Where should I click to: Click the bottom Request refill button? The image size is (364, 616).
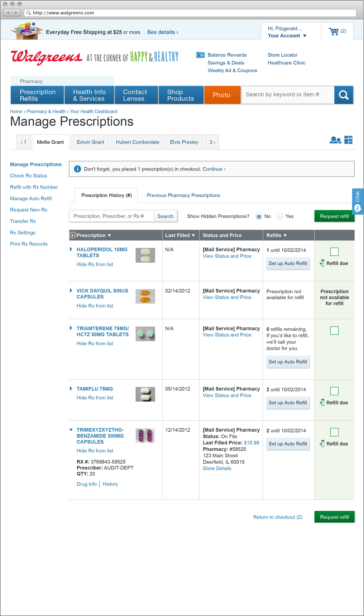[334, 517]
